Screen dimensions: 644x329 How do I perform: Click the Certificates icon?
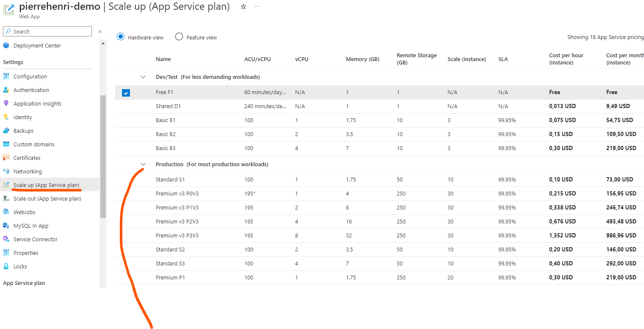pos(6,158)
